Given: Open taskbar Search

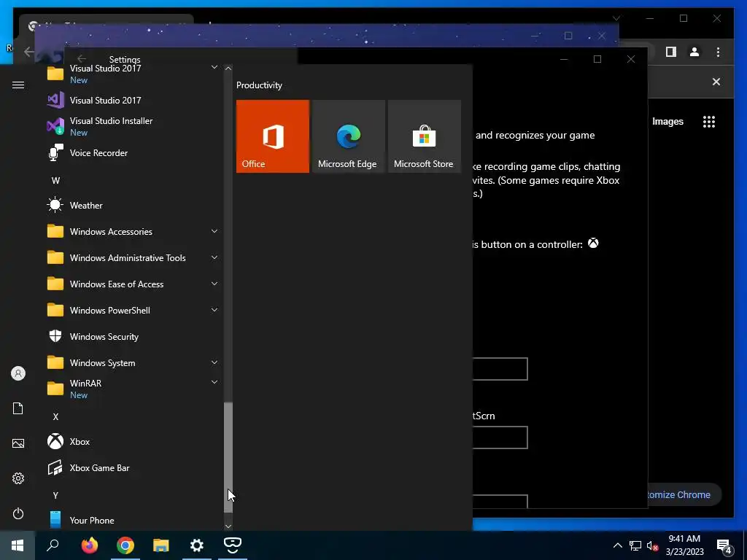Looking at the screenshot, I should pos(53,545).
